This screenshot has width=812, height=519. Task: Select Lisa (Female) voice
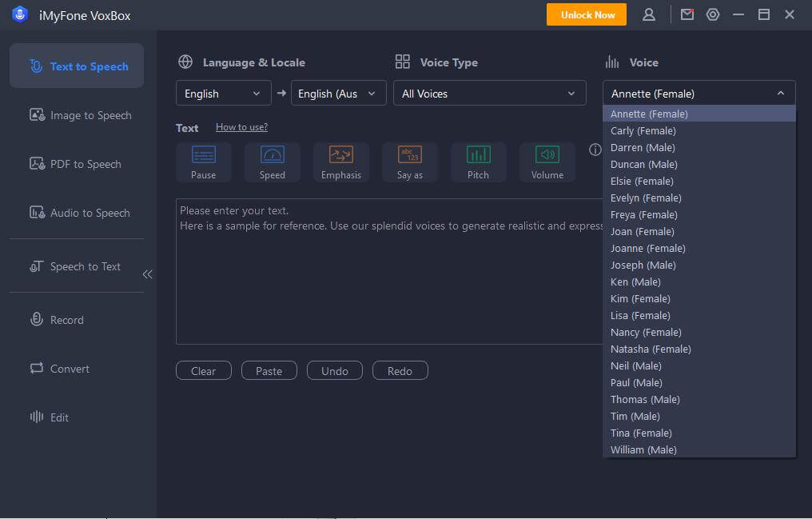tap(699, 315)
